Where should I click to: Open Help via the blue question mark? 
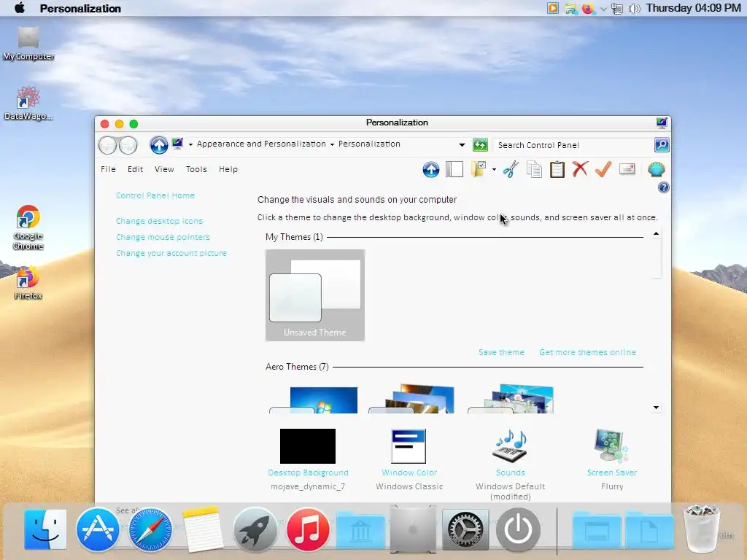tap(663, 187)
